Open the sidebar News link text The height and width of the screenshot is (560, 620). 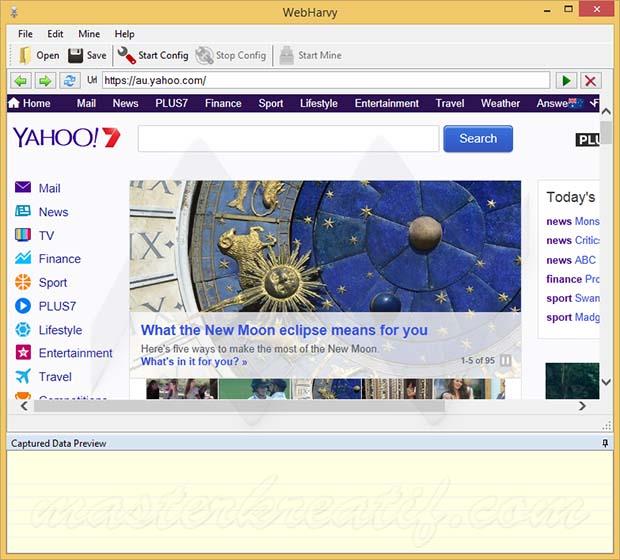click(x=53, y=212)
